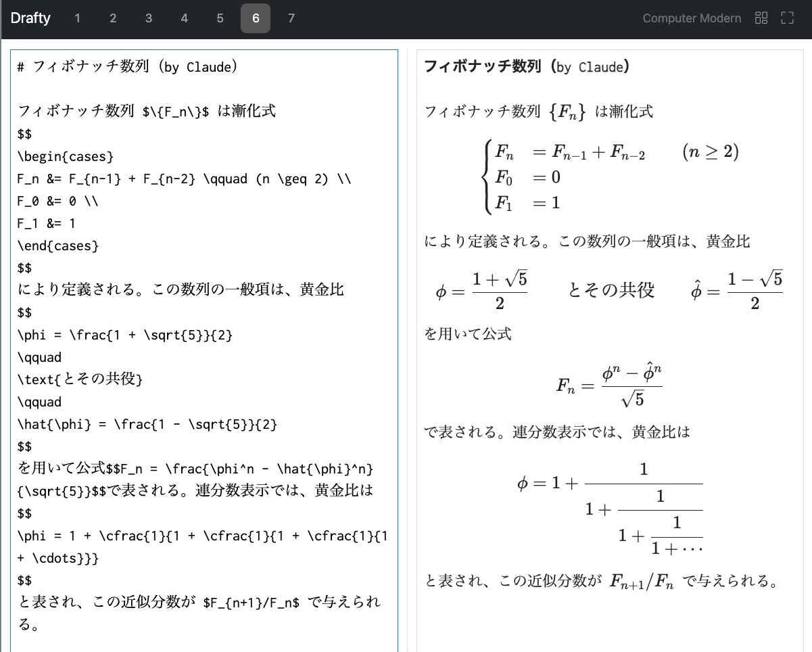The height and width of the screenshot is (652, 812).
Task: Click the rendered continued fraction in preview
Action: pos(609,508)
